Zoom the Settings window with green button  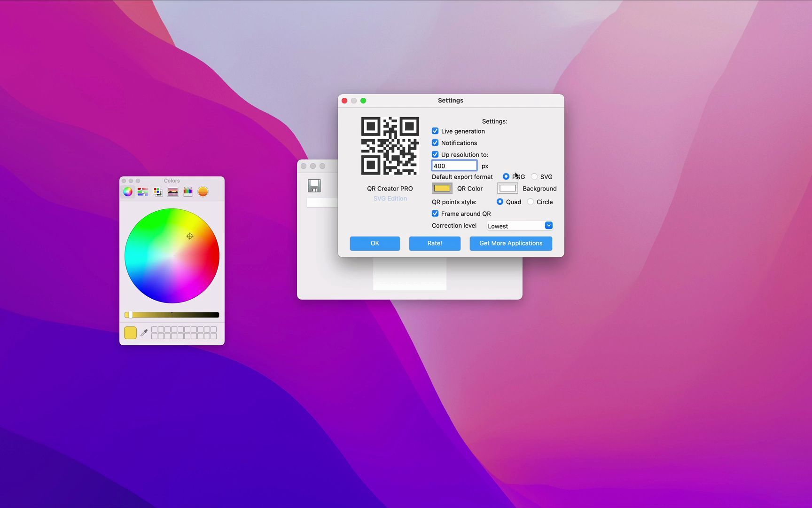[x=363, y=101]
